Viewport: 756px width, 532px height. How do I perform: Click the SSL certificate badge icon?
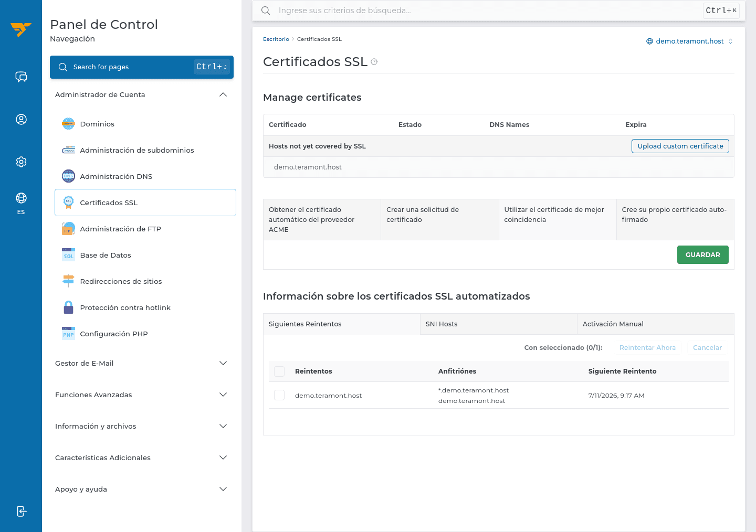coord(68,203)
